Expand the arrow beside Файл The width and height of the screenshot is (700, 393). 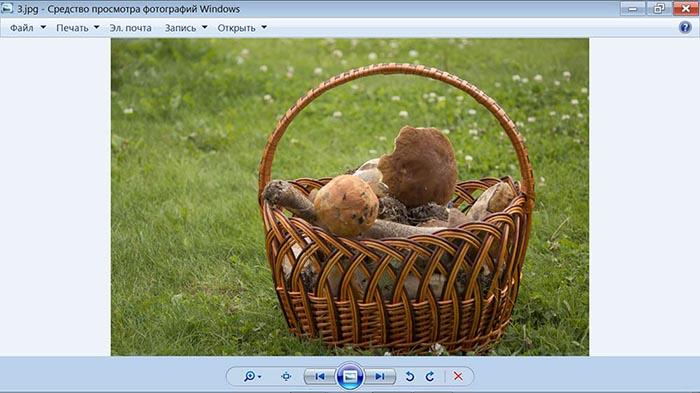[x=43, y=27]
